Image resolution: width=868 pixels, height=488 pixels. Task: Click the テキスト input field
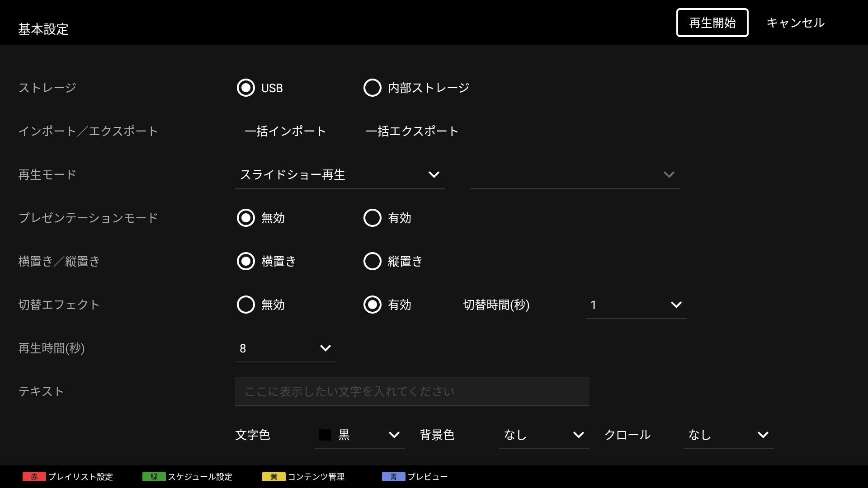coord(412,391)
